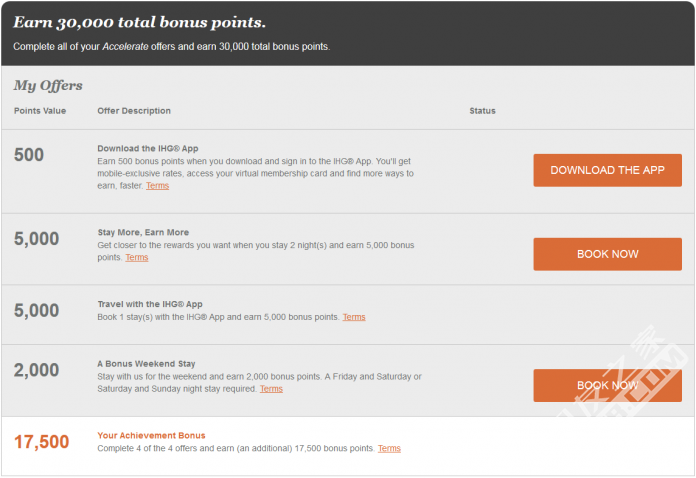The image size is (696, 478).
Task: Click the Offer Description column header
Action: tap(134, 111)
